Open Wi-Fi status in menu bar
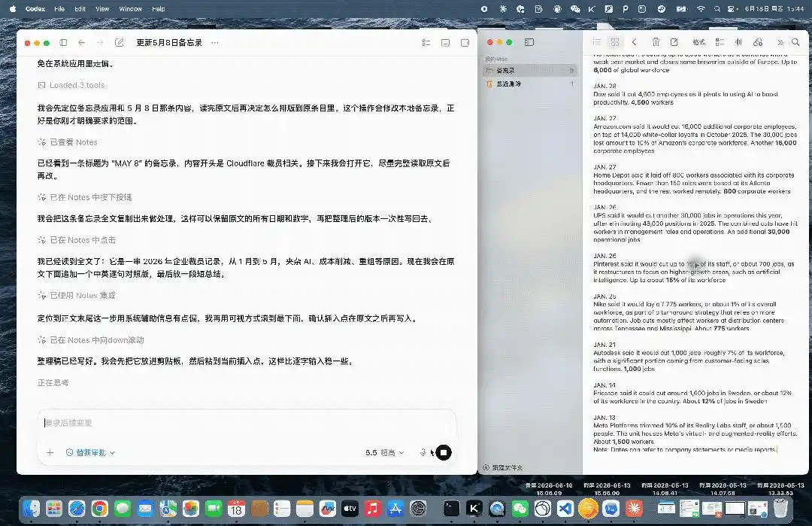This screenshot has height=526, width=812. coord(701,9)
